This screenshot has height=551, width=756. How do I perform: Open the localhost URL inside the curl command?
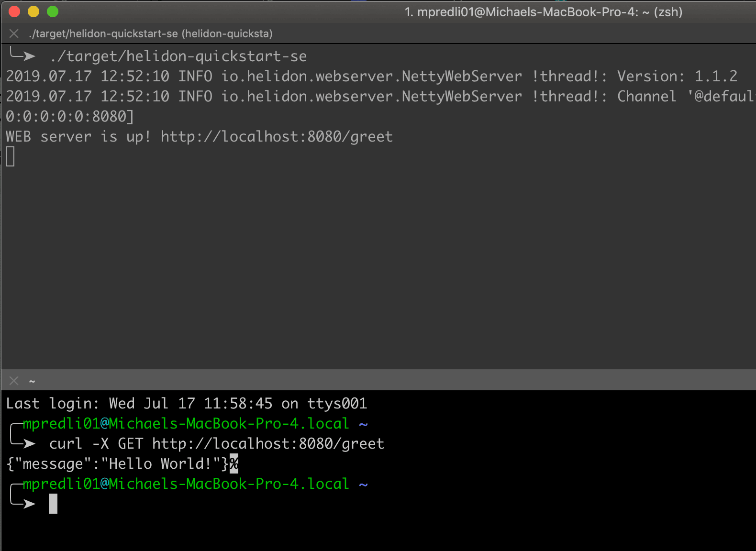point(268,443)
